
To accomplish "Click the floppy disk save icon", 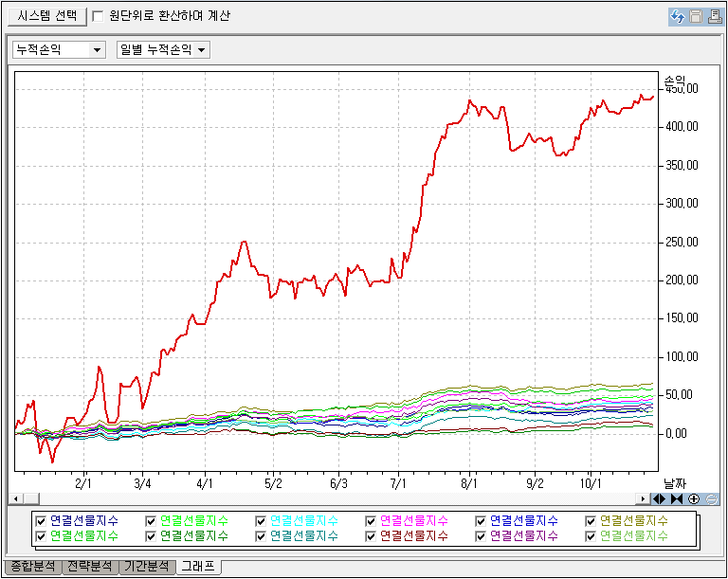I will (x=695, y=16).
